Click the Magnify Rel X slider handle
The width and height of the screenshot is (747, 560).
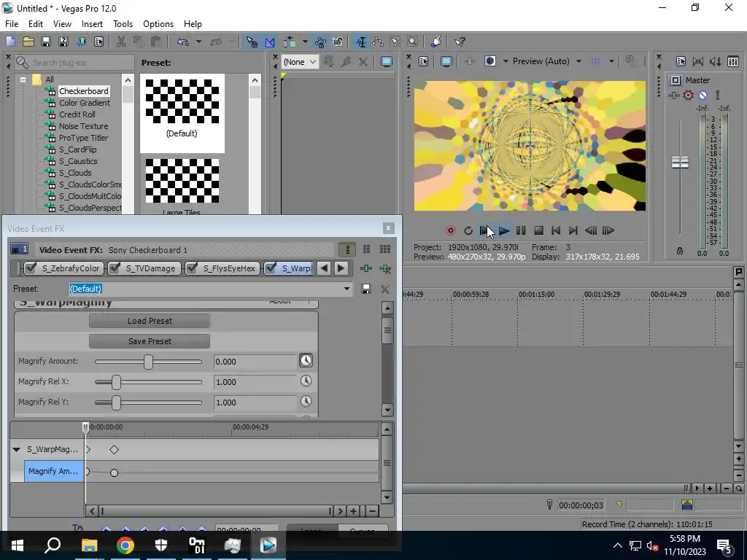(x=116, y=382)
